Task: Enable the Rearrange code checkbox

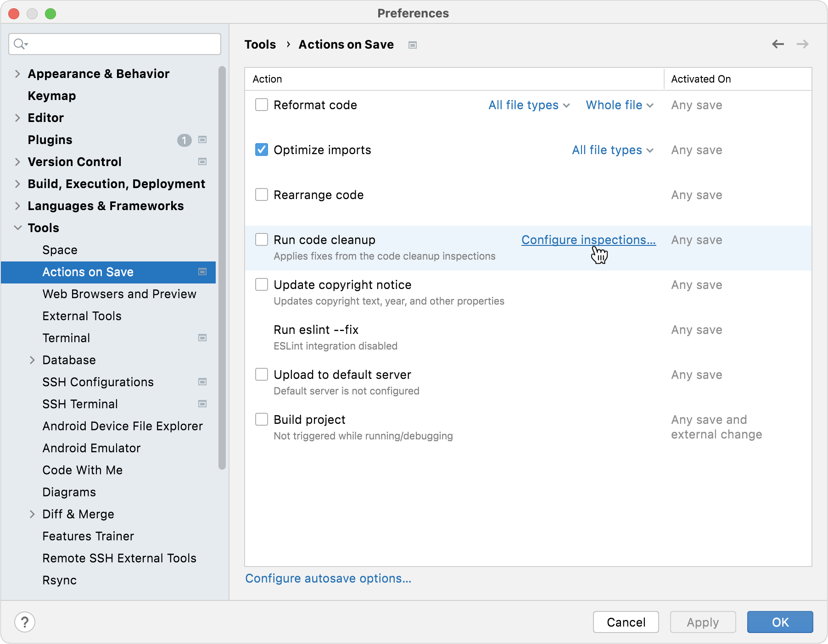Action: (x=262, y=194)
